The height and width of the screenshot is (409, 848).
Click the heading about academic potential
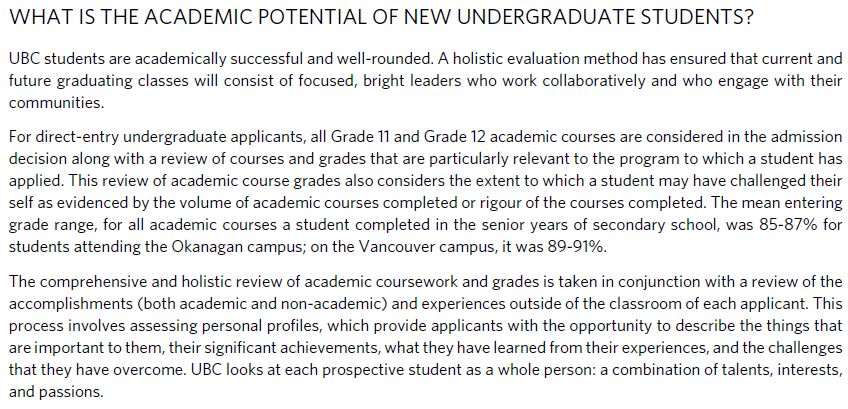[x=381, y=18]
